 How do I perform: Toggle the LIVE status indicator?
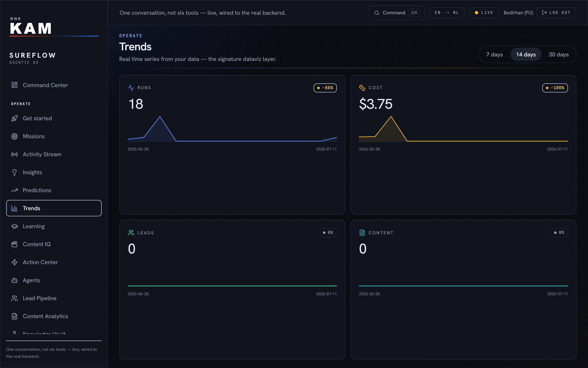(x=484, y=13)
